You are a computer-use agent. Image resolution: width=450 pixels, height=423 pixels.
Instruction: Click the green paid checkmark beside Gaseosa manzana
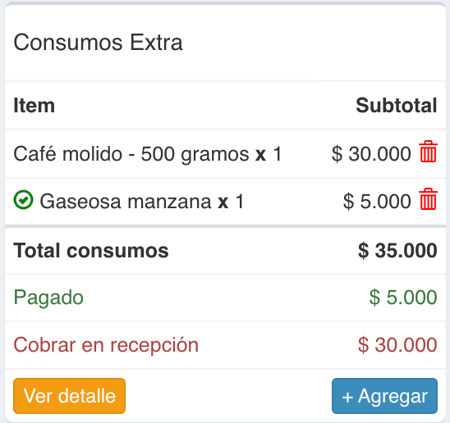(23, 200)
